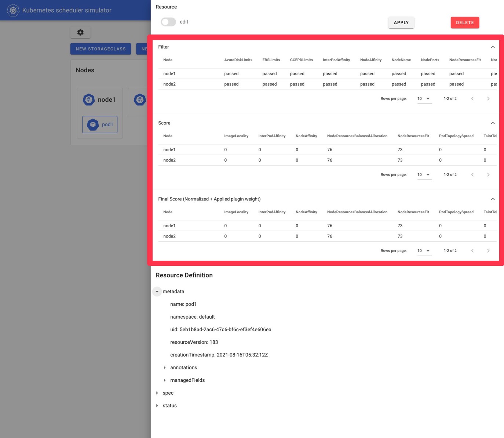Select the pod1 chip in node1
Image resolution: width=504 pixels, height=438 pixels.
100,124
